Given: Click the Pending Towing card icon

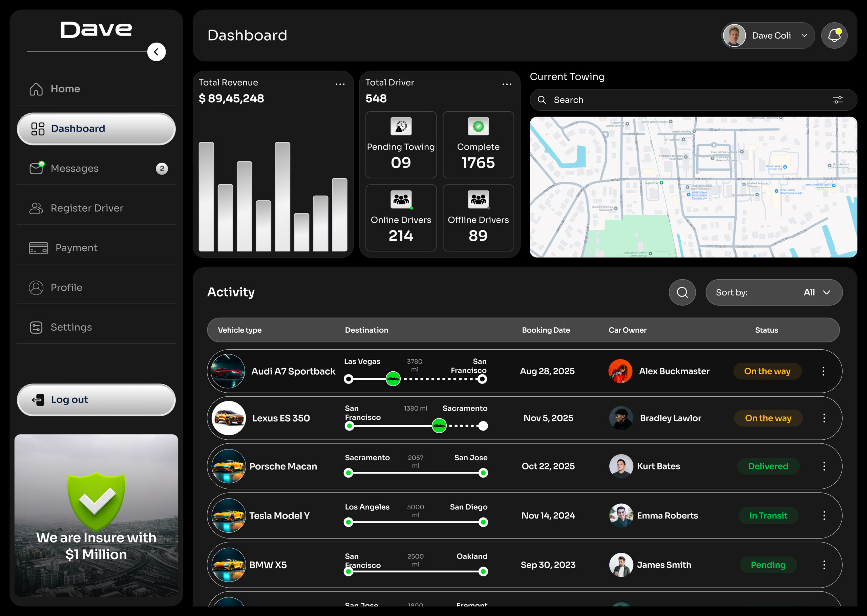Looking at the screenshot, I should (x=401, y=127).
